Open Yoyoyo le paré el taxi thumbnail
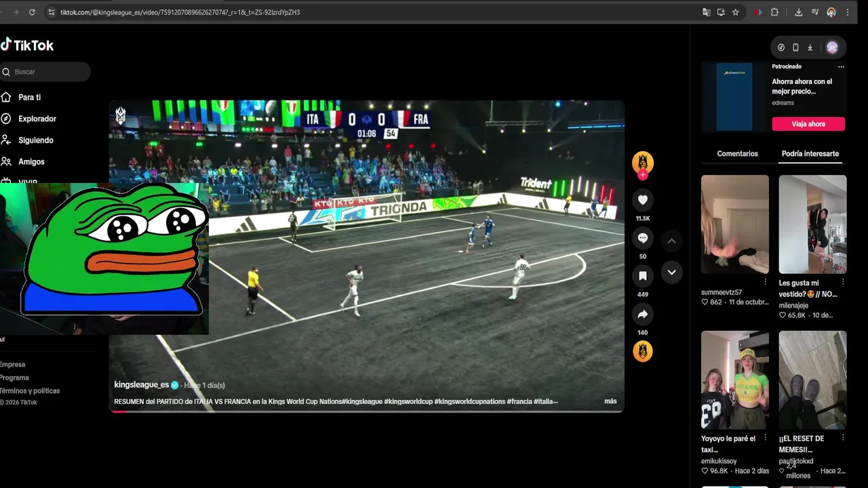 click(x=735, y=380)
